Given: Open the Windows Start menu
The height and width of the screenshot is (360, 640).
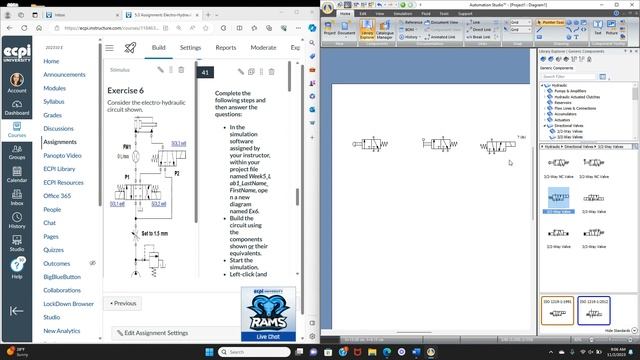Looking at the screenshot, I should click(x=209, y=352).
